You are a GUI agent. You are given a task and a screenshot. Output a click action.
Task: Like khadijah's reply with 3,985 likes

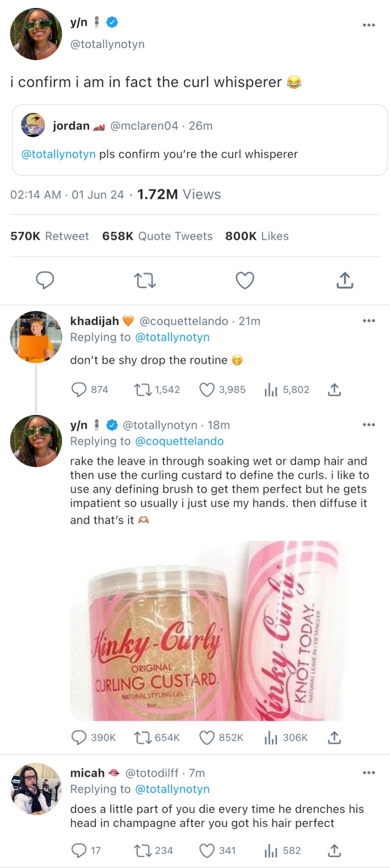point(207,390)
